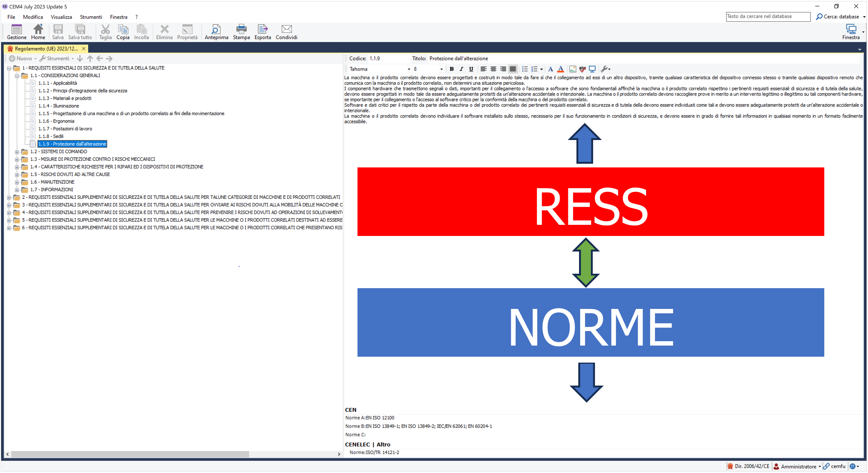Insert an image in the text editor
Viewport: 868px width, 473px height.
[573, 69]
